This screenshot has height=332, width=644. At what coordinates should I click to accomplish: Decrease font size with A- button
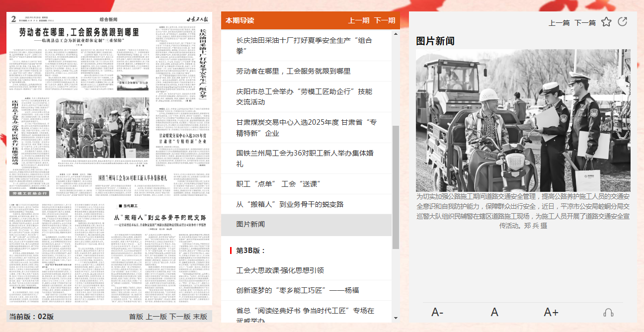437,312
